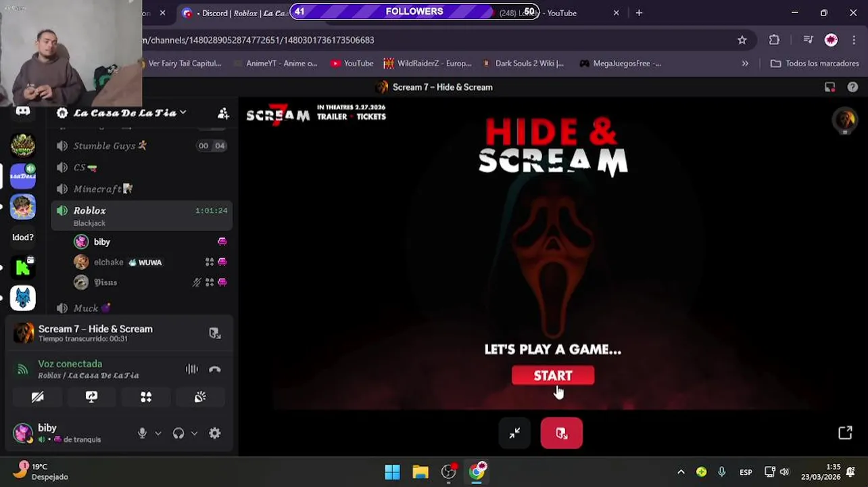Open Windows Start menu
This screenshot has width=868, height=487.
pyautogui.click(x=392, y=471)
